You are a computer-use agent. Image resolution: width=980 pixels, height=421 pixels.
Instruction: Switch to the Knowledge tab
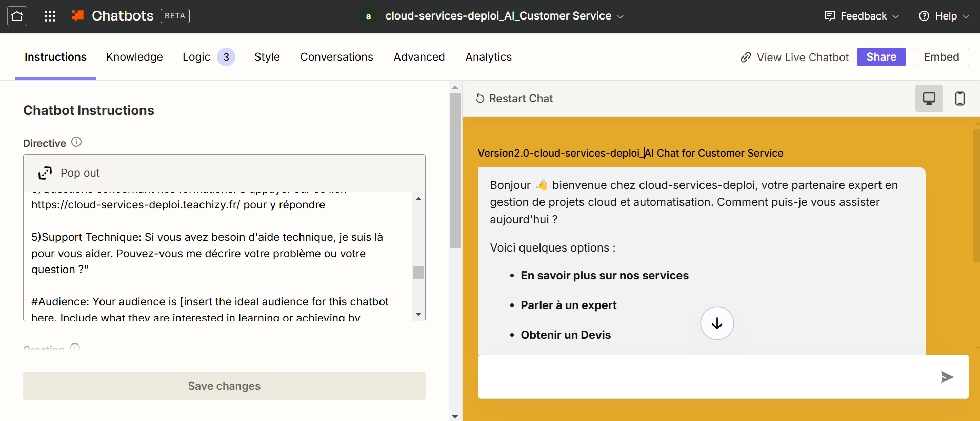pos(134,57)
